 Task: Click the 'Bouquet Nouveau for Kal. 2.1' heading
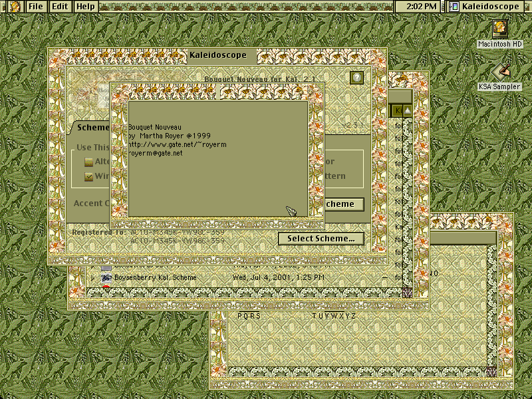[260, 79]
